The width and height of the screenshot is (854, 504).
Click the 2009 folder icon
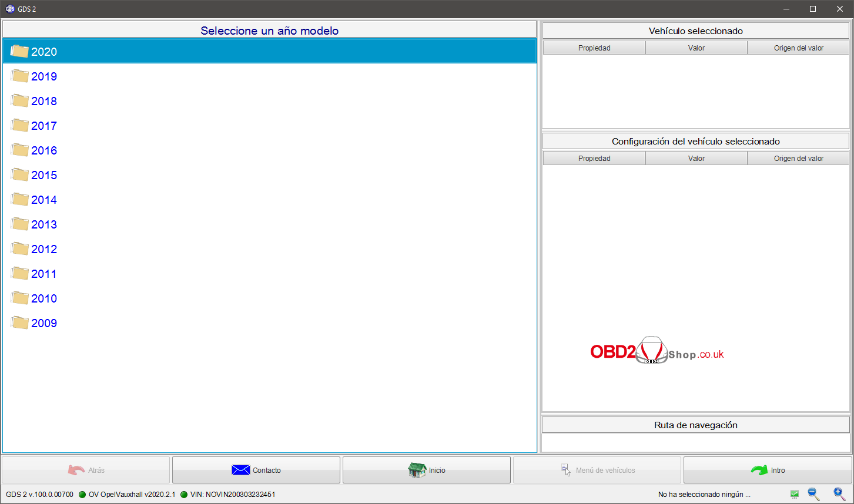tap(20, 323)
